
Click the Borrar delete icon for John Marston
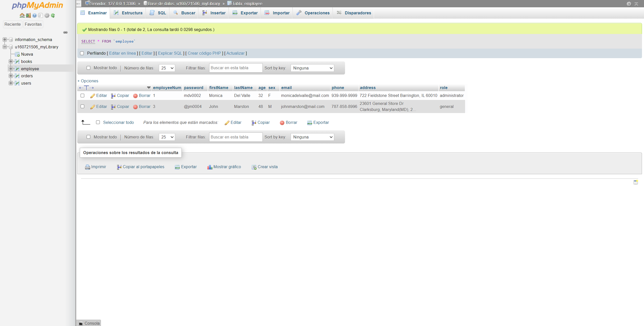[x=135, y=106]
